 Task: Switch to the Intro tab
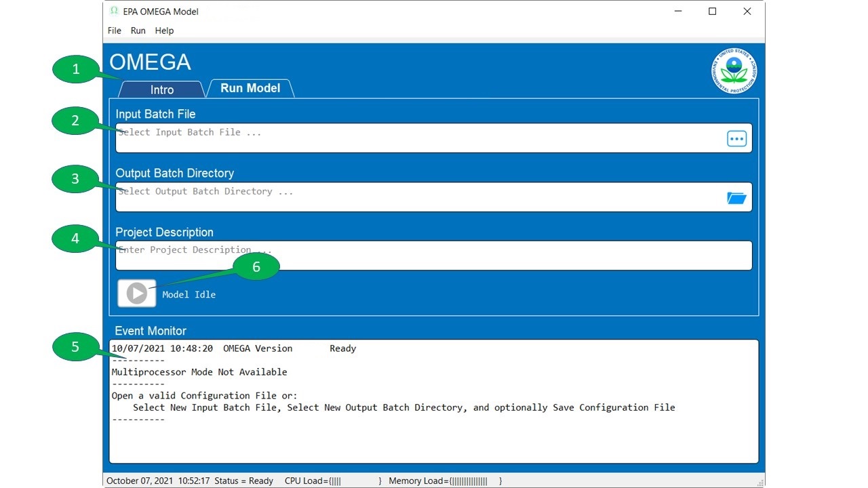pos(162,89)
